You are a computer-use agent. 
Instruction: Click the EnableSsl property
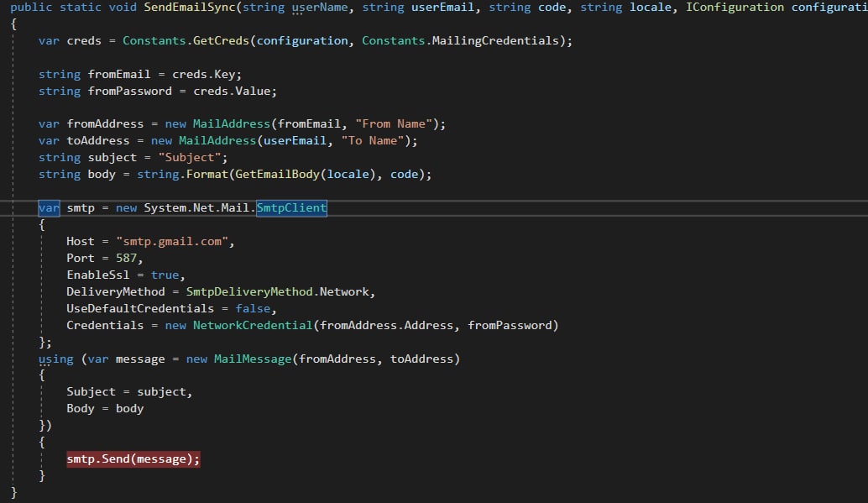click(x=98, y=275)
